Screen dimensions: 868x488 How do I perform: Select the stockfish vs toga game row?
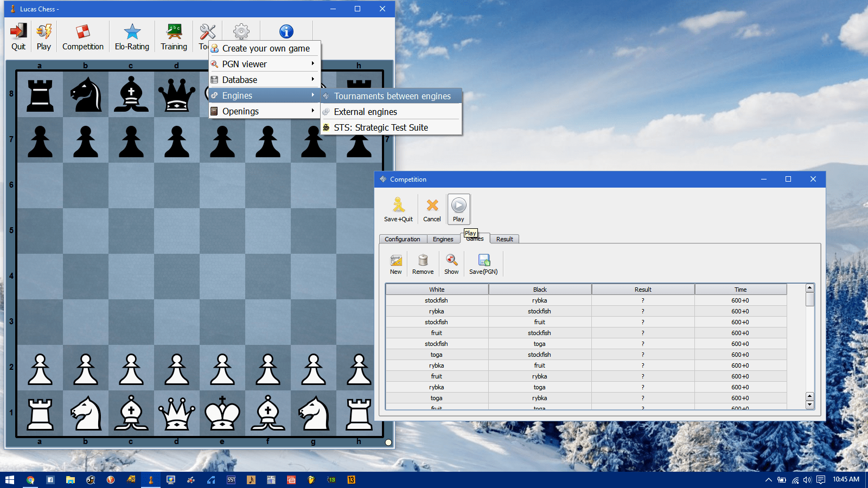pyautogui.click(x=586, y=344)
